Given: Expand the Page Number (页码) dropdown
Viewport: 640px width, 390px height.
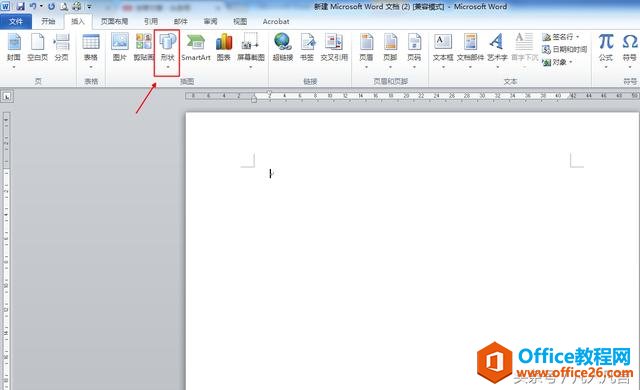Looking at the screenshot, I should coord(414,52).
